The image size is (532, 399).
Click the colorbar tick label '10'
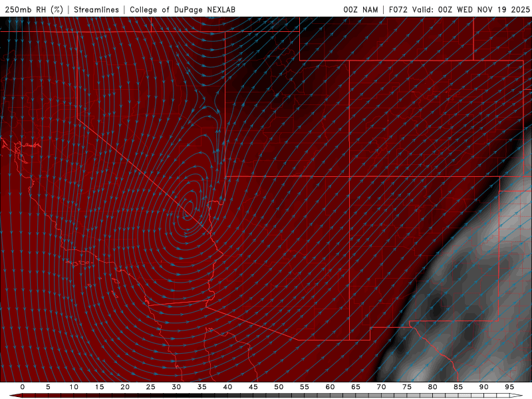point(74,387)
